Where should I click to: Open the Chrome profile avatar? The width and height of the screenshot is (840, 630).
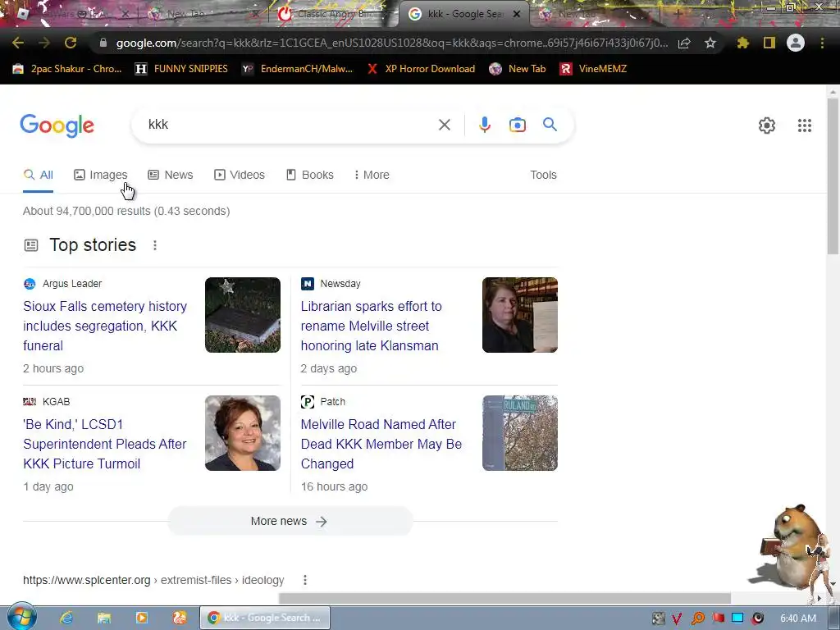point(796,43)
